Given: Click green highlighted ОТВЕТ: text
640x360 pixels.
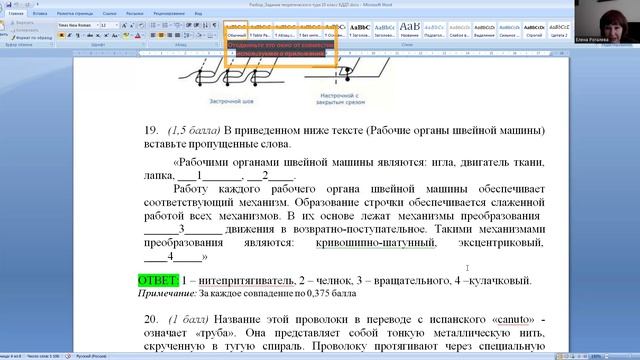Looking at the screenshot, I should (x=158, y=280).
